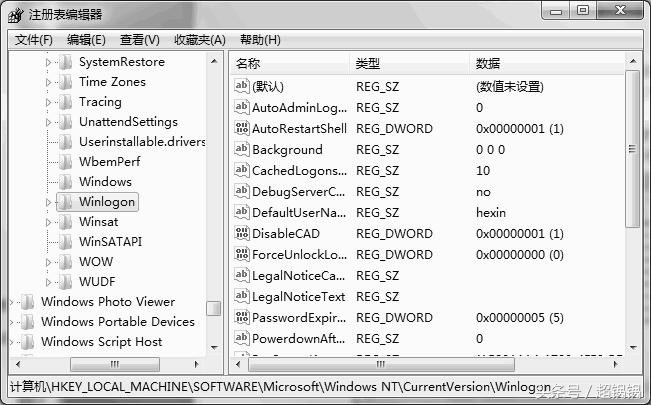Click the Windows key folder icon
The image size is (651, 405).
pyautogui.click(x=66, y=182)
